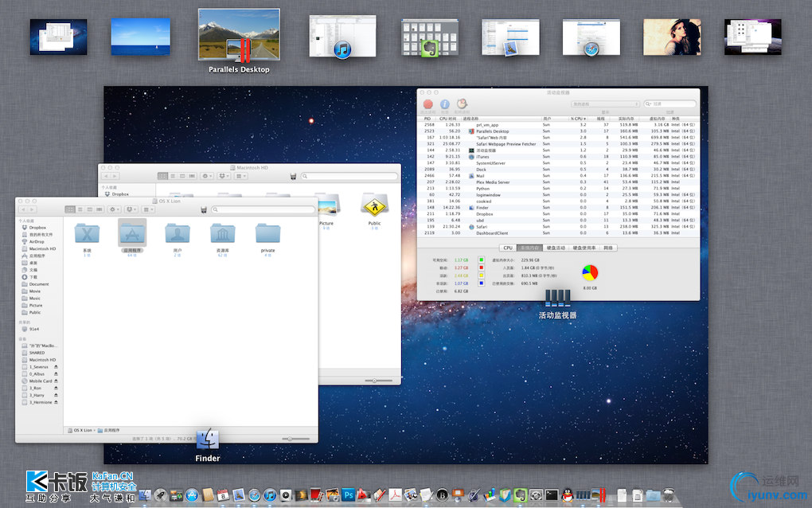
Task: Switch to the CPU tab in Activity Monitor
Action: pyautogui.click(x=508, y=248)
